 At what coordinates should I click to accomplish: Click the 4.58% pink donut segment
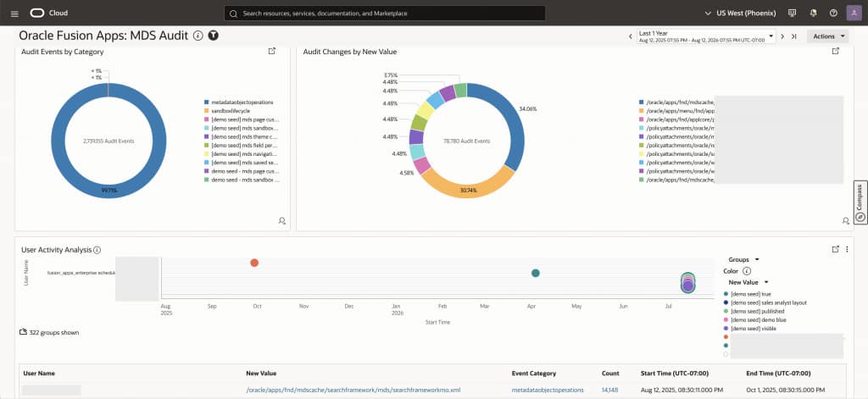(x=422, y=165)
